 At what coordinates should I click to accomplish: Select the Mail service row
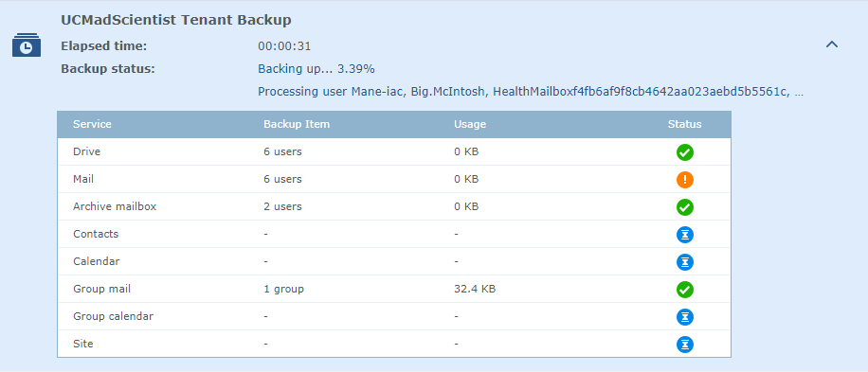click(x=394, y=179)
